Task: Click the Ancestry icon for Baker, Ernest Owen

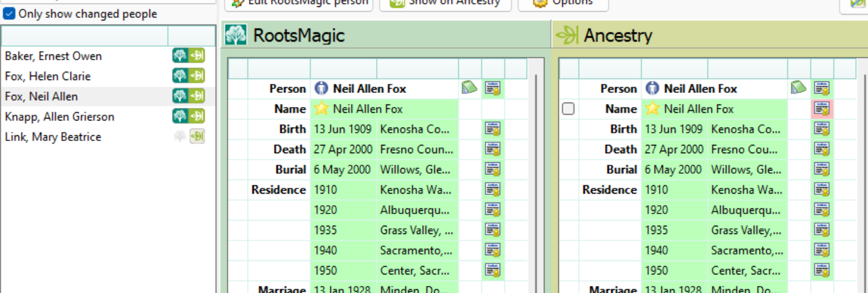Action: pos(197,56)
